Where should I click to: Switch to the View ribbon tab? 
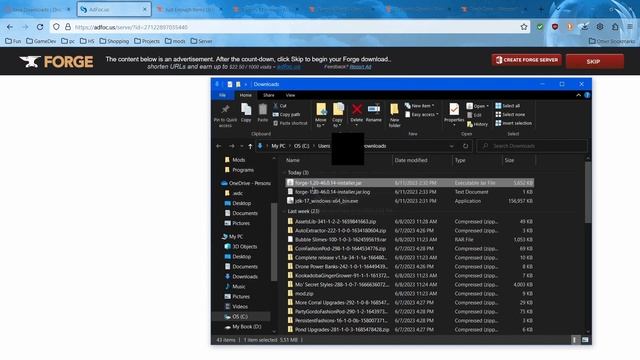pyautogui.click(x=290, y=95)
